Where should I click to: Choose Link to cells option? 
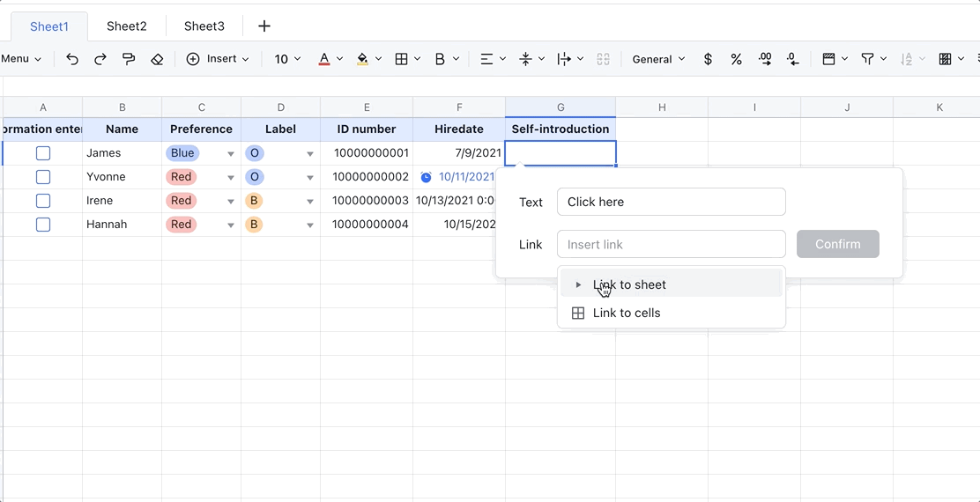point(627,313)
